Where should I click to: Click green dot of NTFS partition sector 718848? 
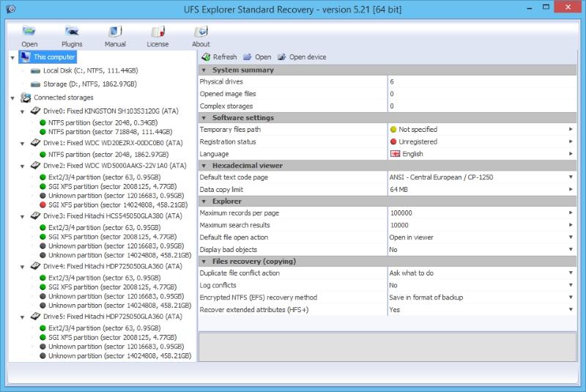42,132
